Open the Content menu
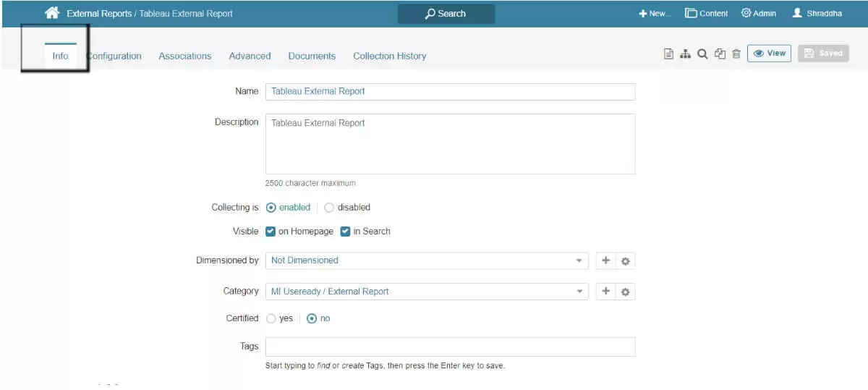Screen dimensions: 868x390 [x=707, y=13]
